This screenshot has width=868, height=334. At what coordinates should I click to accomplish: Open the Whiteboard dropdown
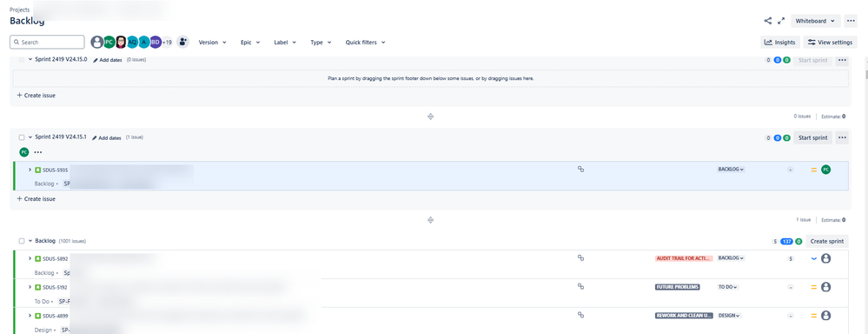(x=815, y=21)
